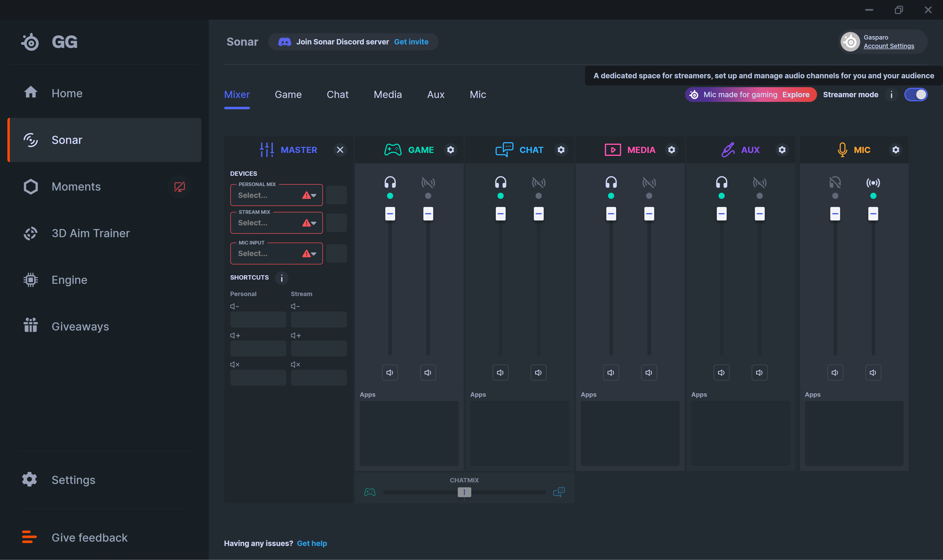
Task: Click the Moments screen-capture disabled icon
Action: [179, 187]
